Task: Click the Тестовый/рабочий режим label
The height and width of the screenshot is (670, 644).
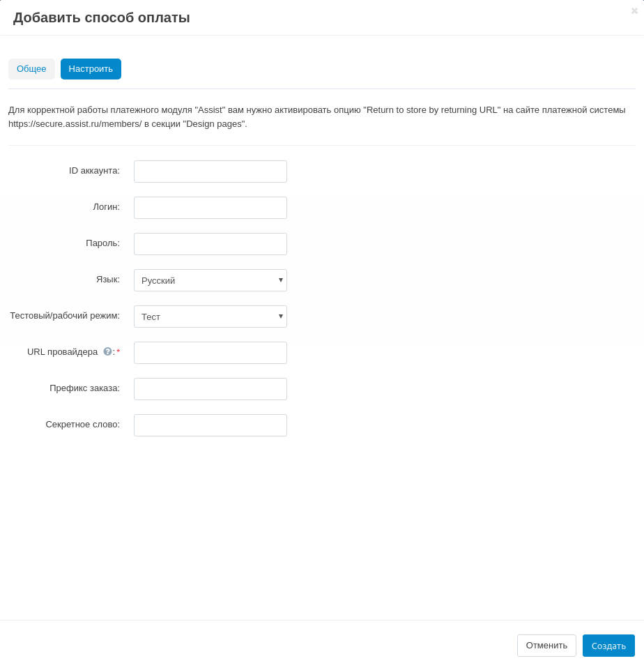Action: click(x=65, y=316)
